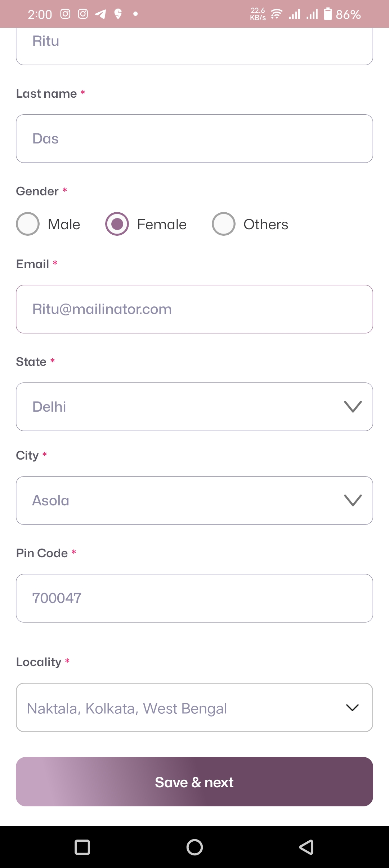Screen dimensions: 389x868
Task: Choose the Others gender option
Action: tap(224, 224)
